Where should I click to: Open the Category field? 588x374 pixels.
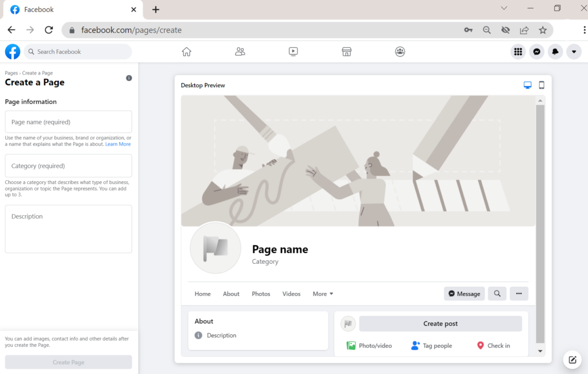[x=68, y=166]
